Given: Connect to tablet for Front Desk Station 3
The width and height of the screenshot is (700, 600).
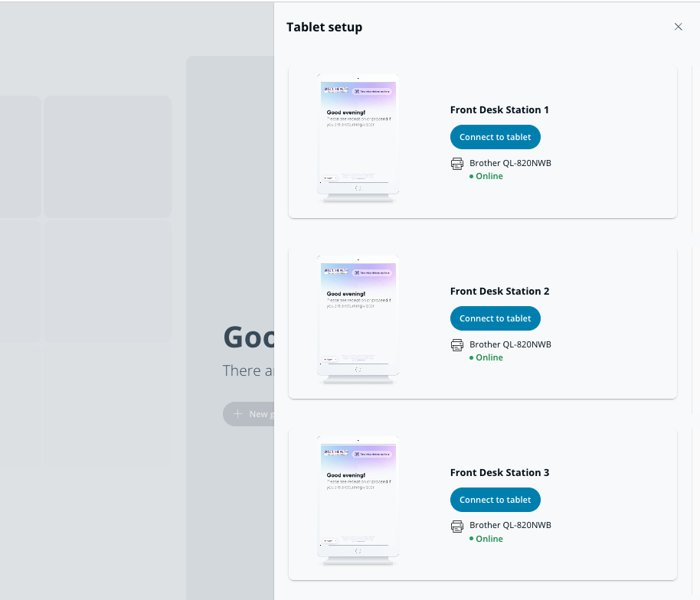Looking at the screenshot, I should 496,500.
